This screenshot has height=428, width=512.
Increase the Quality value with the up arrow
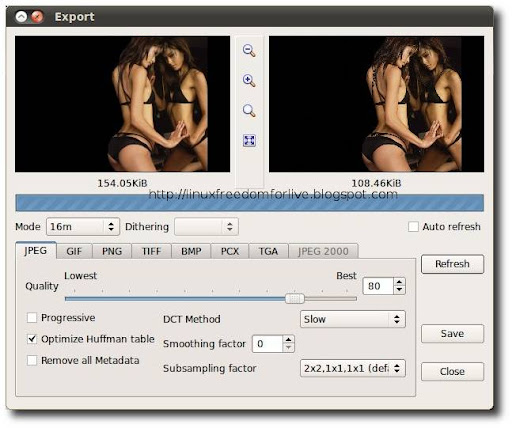(399, 282)
